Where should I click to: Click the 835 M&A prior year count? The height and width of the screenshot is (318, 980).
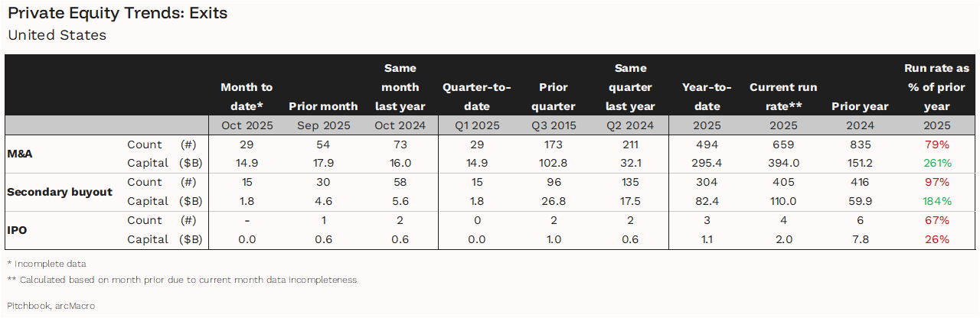[x=860, y=144]
